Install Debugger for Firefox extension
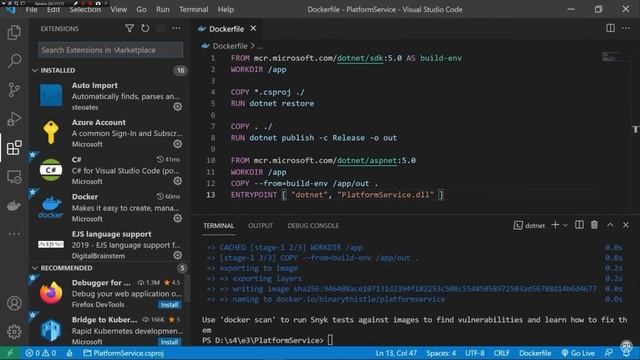640x360 pixels. tap(169, 305)
